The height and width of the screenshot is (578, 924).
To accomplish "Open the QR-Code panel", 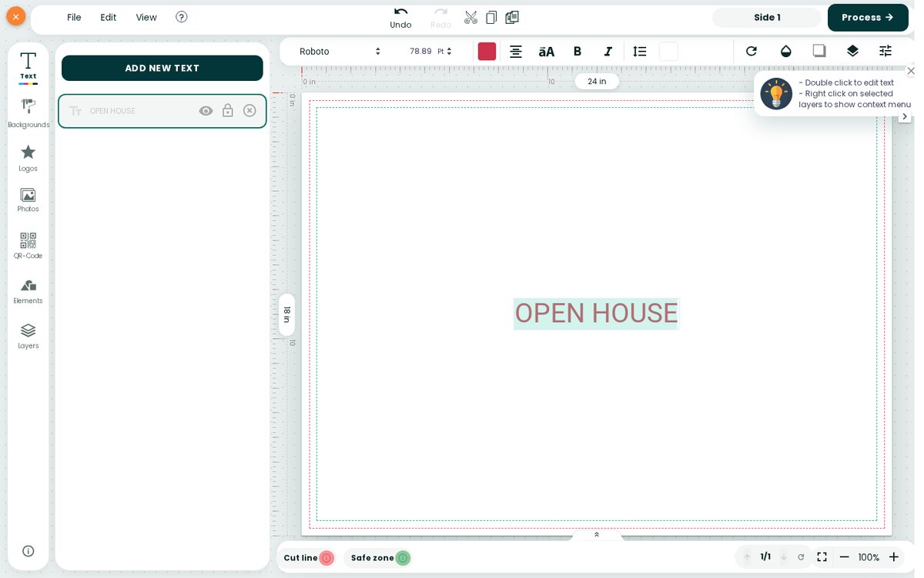I will (28, 246).
